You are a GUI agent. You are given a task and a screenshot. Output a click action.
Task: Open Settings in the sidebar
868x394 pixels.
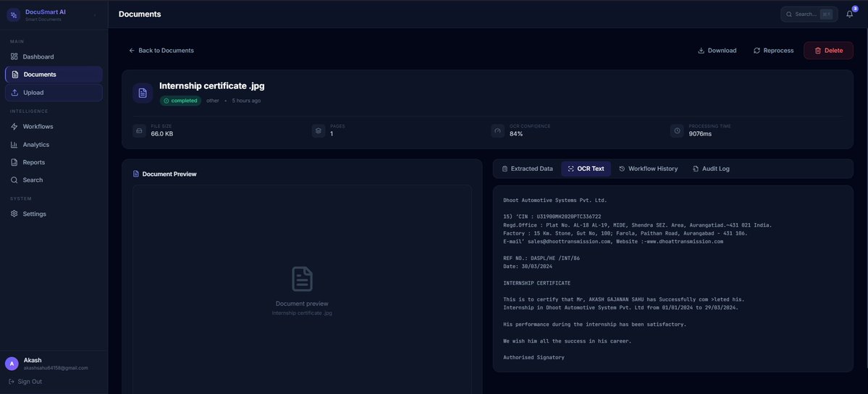tap(54, 214)
